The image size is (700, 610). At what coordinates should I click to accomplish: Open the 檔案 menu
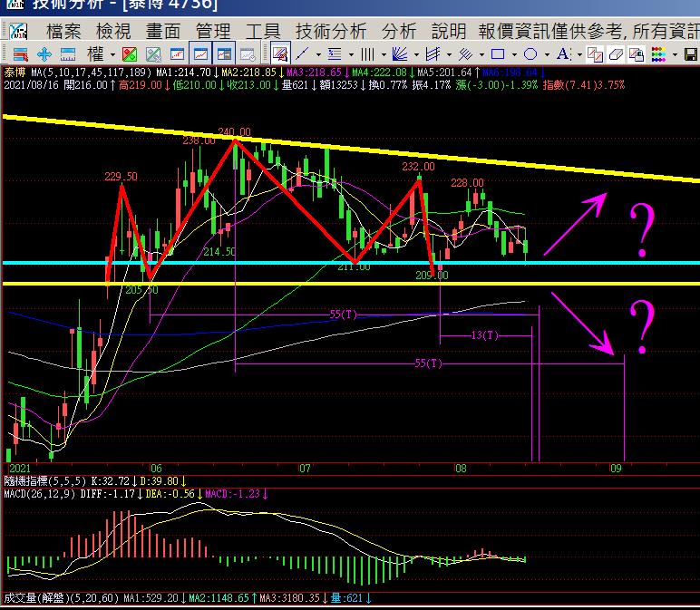[x=63, y=31]
